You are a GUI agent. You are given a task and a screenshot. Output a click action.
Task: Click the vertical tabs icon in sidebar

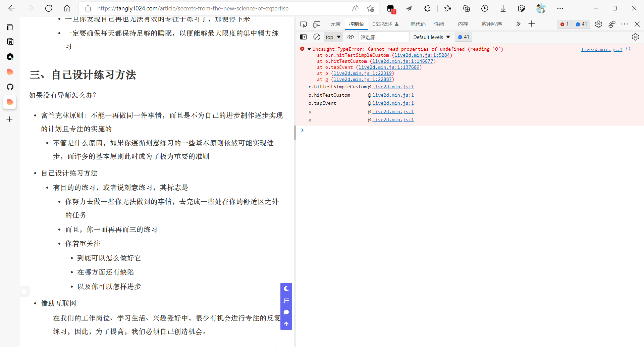[10, 27]
